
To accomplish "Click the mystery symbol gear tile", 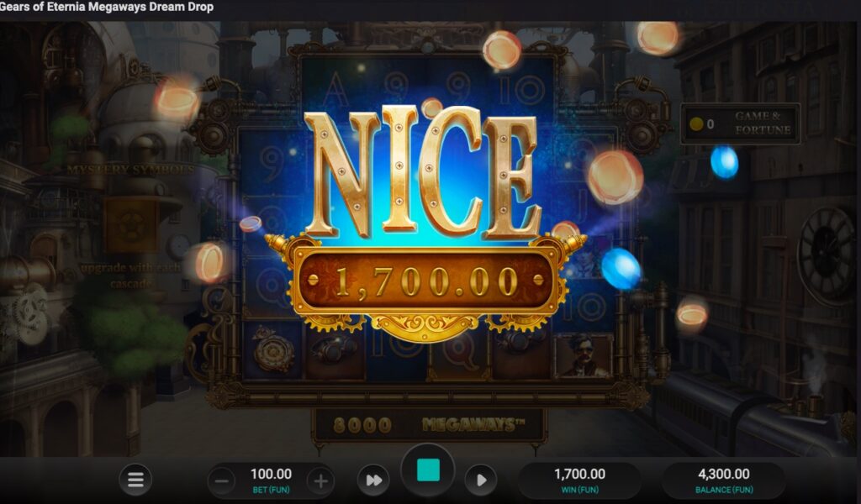I will point(130,225).
